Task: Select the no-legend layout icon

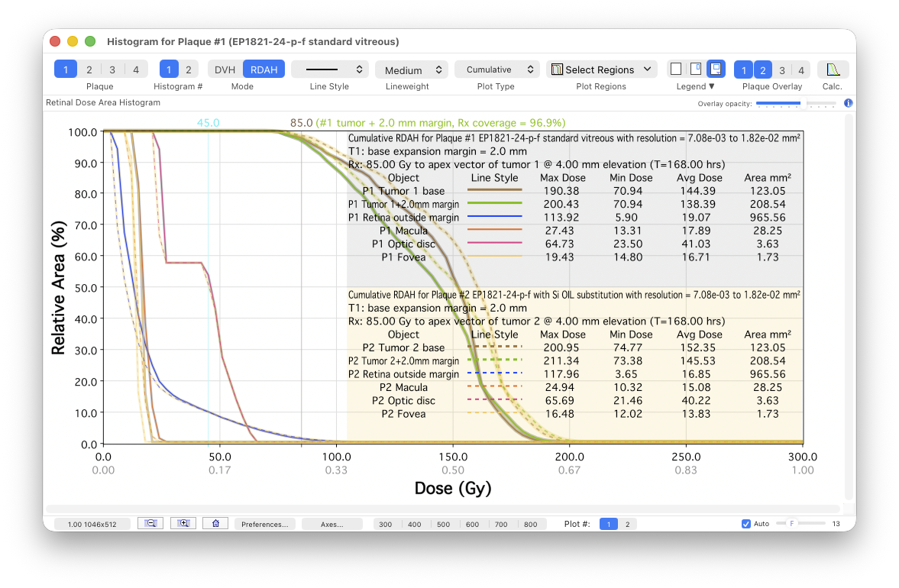Action: pos(676,69)
